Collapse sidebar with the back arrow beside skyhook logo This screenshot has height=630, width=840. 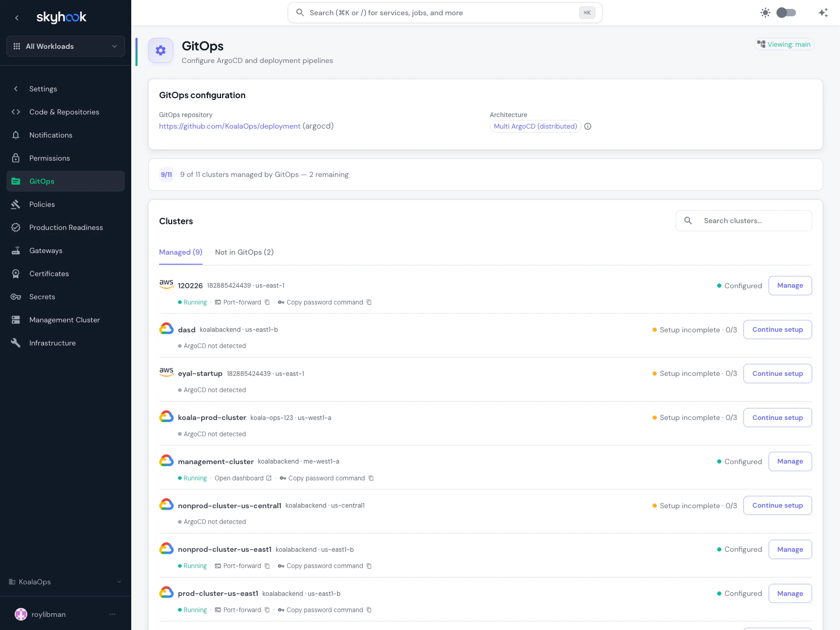click(17, 18)
